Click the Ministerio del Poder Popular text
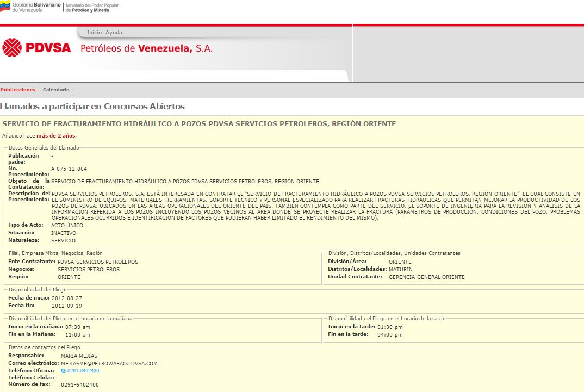This screenshot has height=392, width=584. point(92,8)
